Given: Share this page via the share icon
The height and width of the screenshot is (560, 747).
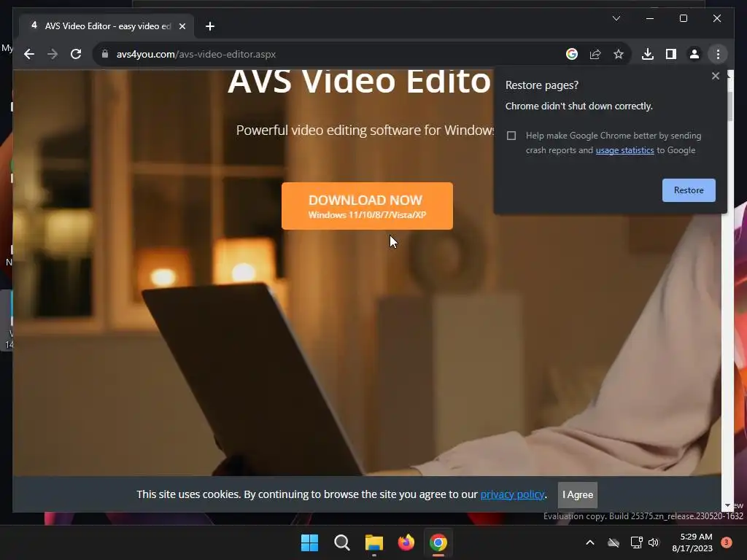Looking at the screenshot, I should [x=595, y=54].
